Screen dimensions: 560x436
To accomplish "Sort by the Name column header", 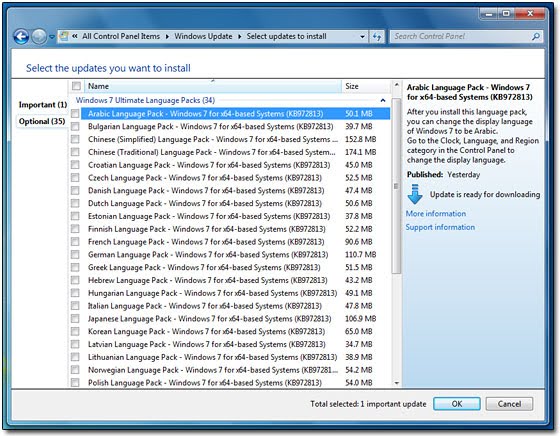I will pyautogui.click(x=213, y=86).
